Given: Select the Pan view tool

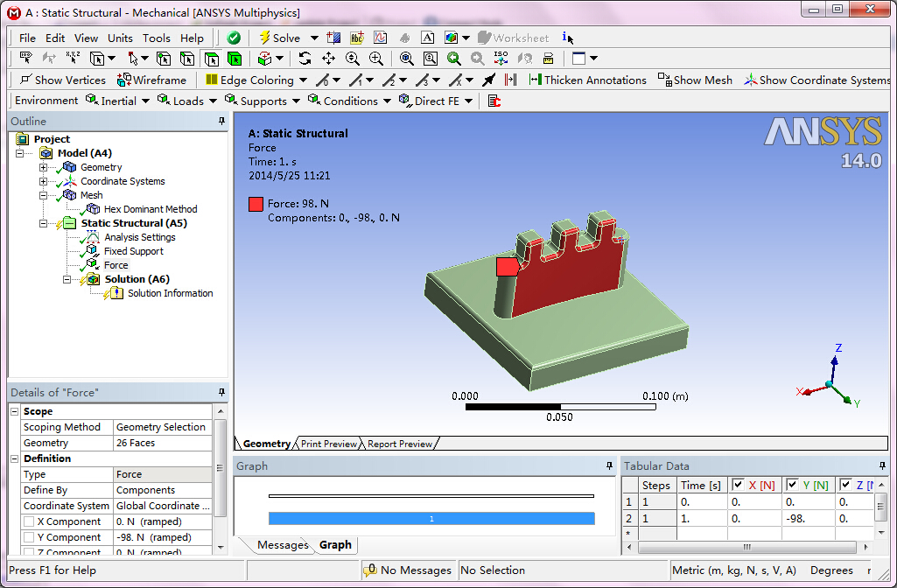Looking at the screenshot, I should click(x=328, y=59).
